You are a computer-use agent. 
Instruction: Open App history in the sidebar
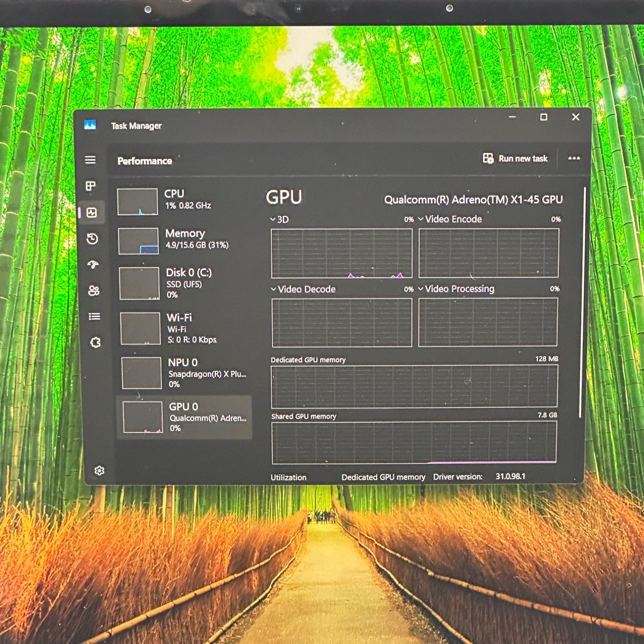(x=91, y=240)
